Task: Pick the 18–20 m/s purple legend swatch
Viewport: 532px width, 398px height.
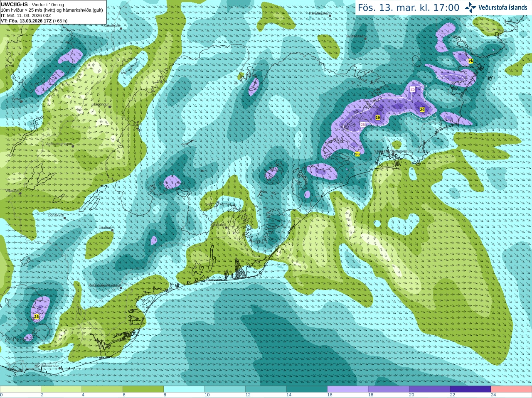Action: [x=389, y=389]
